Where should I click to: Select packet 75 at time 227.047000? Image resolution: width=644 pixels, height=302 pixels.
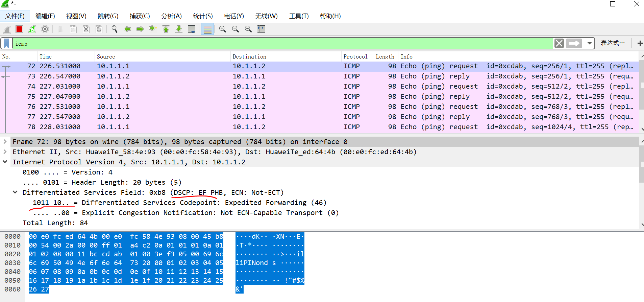click(319, 96)
